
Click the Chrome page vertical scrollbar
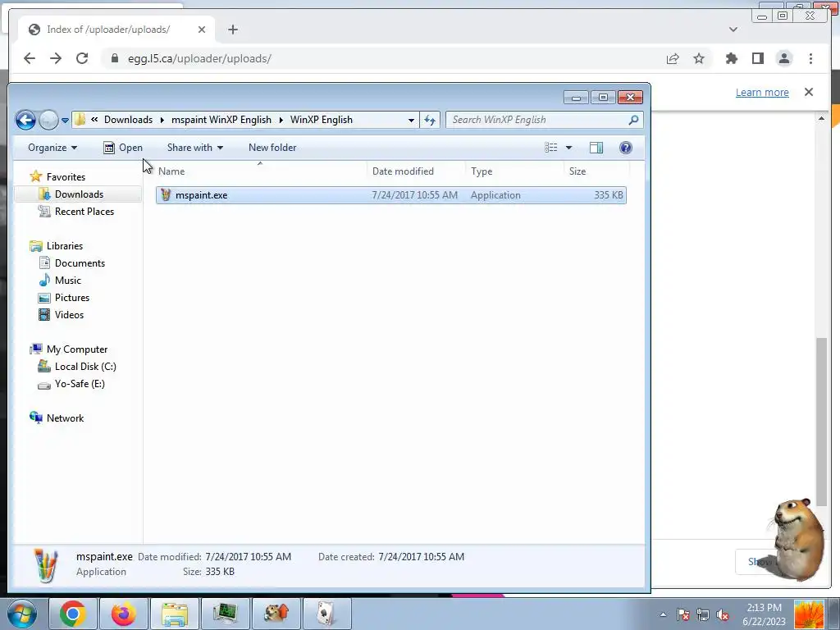[821, 421]
